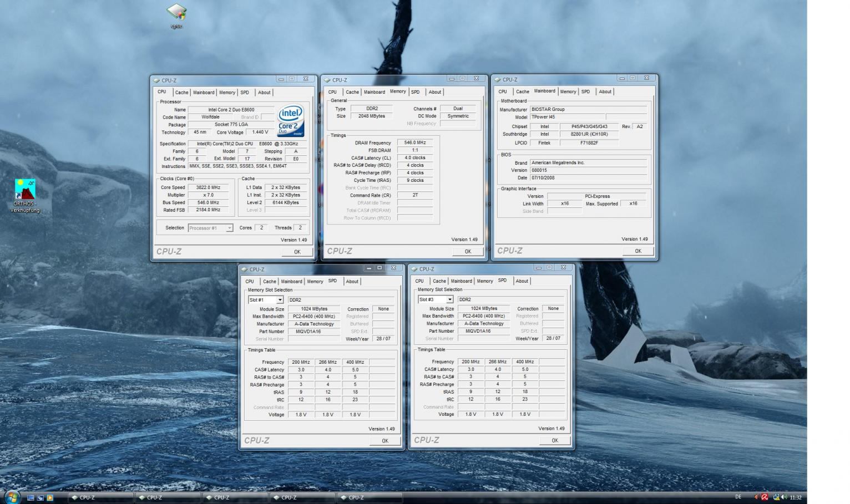Viewport: 850px width, 504px height.
Task: Open Cache tab in the Slot #1 SPD window
Action: (x=270, y=282)
